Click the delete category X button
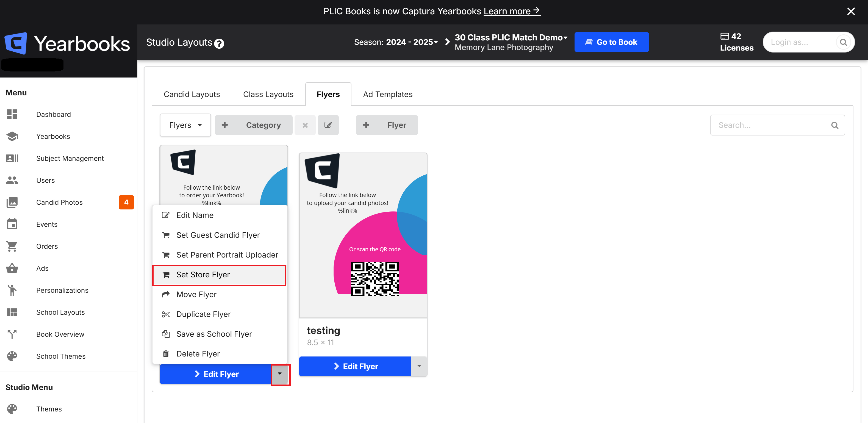Viewport: 868px width, 423px height. (305, 125)
